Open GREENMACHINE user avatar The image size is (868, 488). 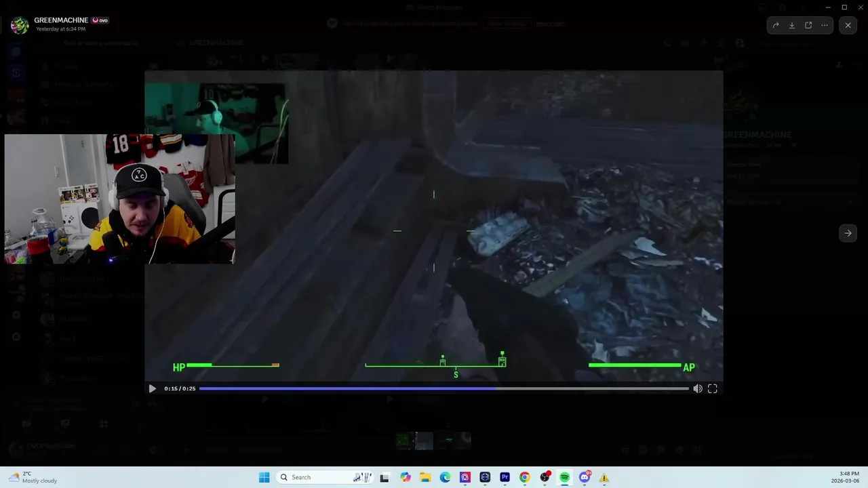click(20, 25)
